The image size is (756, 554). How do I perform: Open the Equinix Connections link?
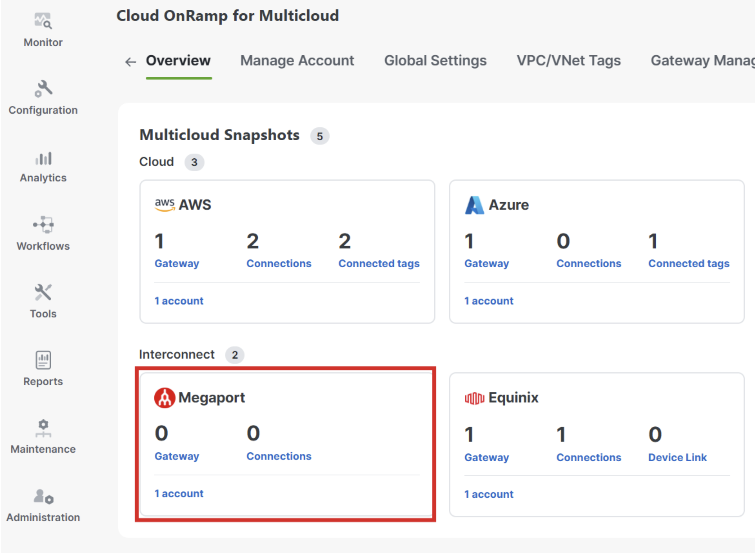pyautogui.click(x=589, y=457)
